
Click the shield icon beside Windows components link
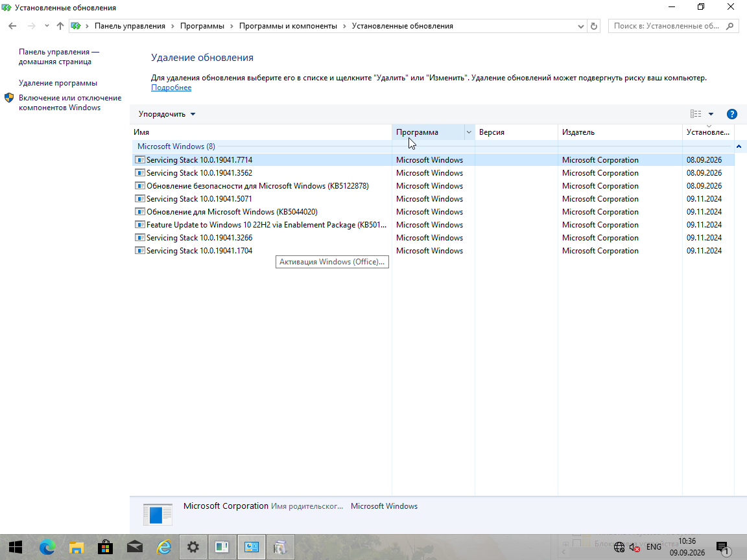pyautogui.click(x=9, y=98)
